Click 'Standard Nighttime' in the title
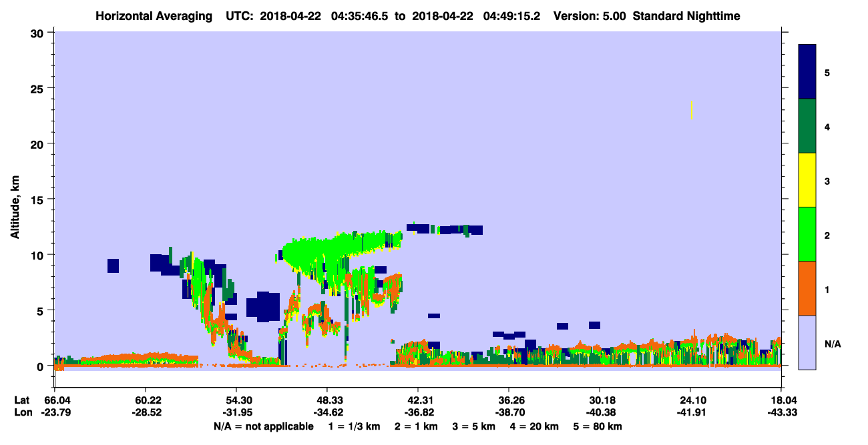 tap(686, 16)
